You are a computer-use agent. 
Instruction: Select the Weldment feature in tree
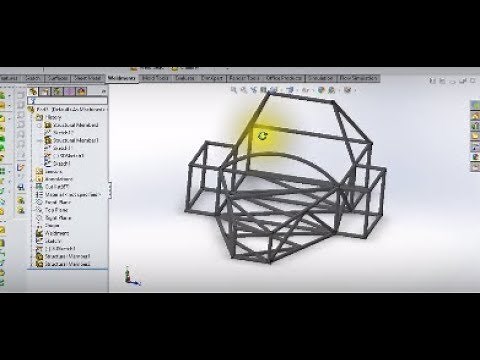pyautogui.click(x=53, y=233)
